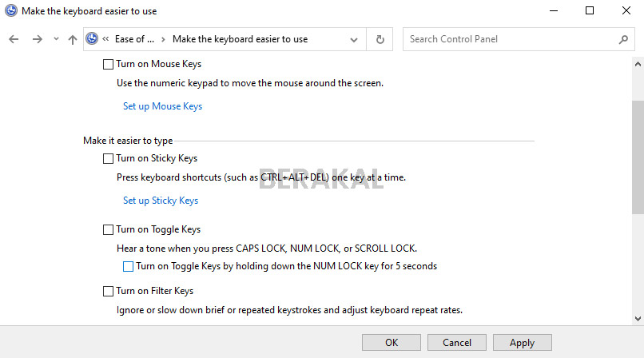Viewport: 644px width, 358px height.
Task: Click the search magnifier icon
Action: click(623, 39)
